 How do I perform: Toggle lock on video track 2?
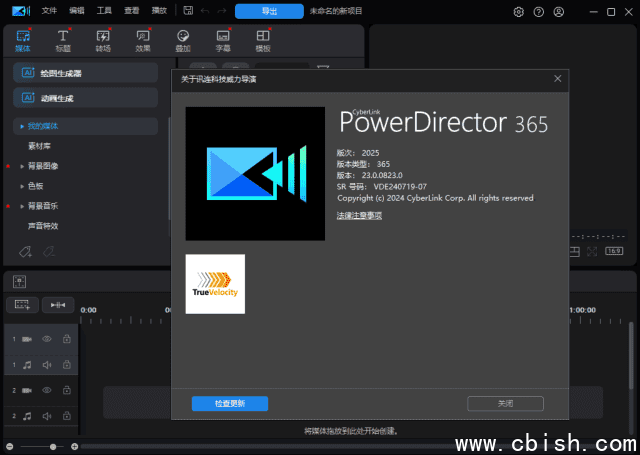tap(66, 390)
